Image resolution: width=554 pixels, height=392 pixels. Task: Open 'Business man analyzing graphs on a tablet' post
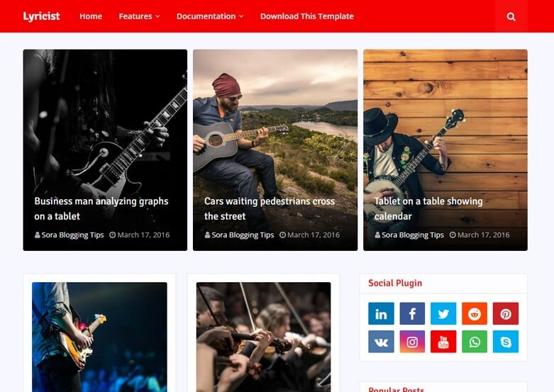(x=101, y=208)
